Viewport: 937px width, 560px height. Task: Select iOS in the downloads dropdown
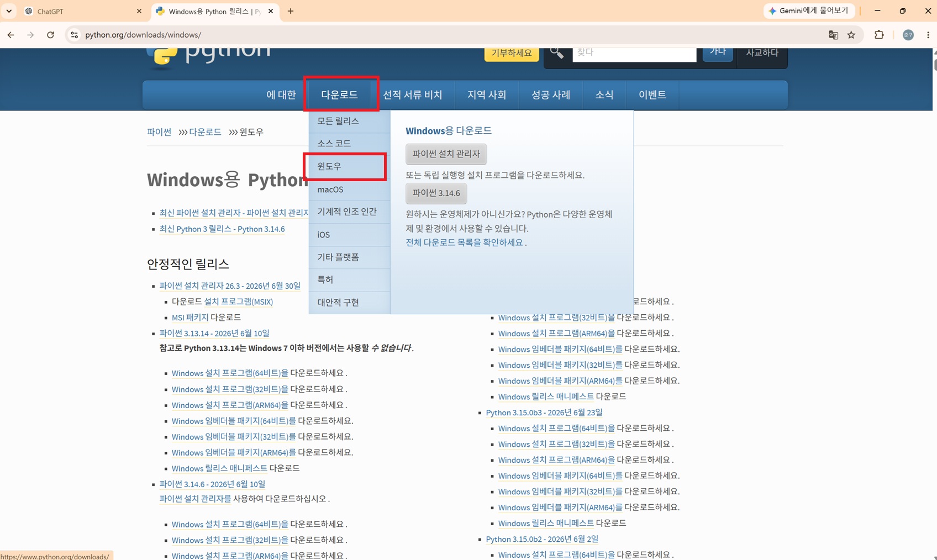pyautogui.click(x=349, y=235)
